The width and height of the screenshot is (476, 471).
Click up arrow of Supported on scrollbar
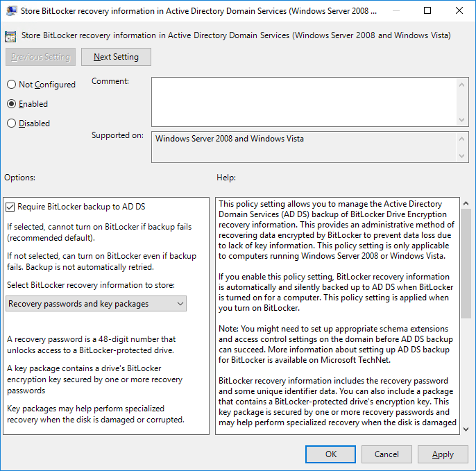tap(461, 139)
